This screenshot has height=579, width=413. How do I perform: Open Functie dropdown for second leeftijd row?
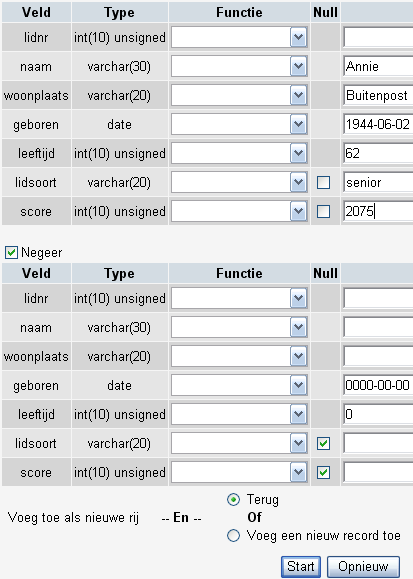[x=239, y=414]
